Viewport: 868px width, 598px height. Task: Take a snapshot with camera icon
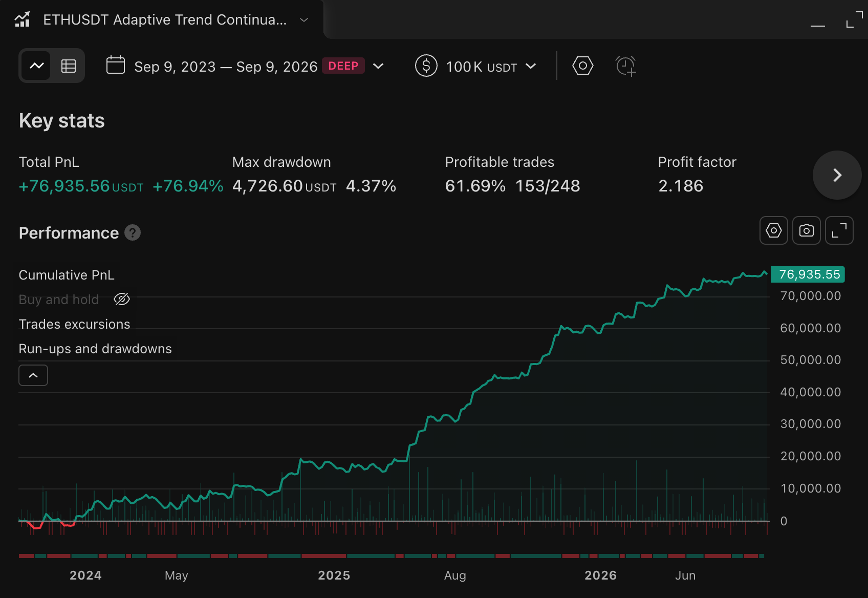(x=807, y=230)
